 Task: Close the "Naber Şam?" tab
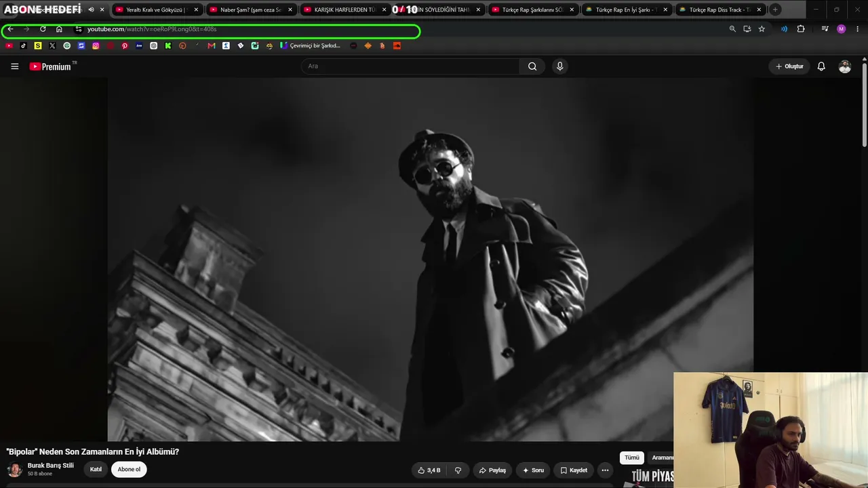[290, 9]
